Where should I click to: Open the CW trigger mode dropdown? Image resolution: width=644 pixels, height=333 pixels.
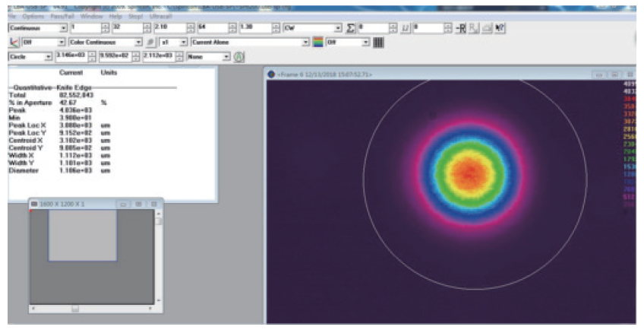coord(338,28)
